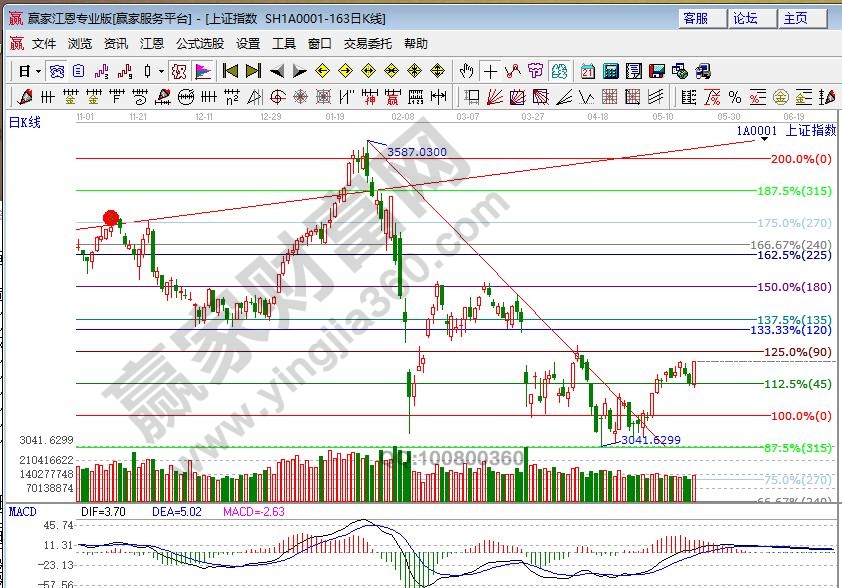Open the calculator tool
Image resolution: width=842 pixels, height=588 pixels.
click(609, 71)
